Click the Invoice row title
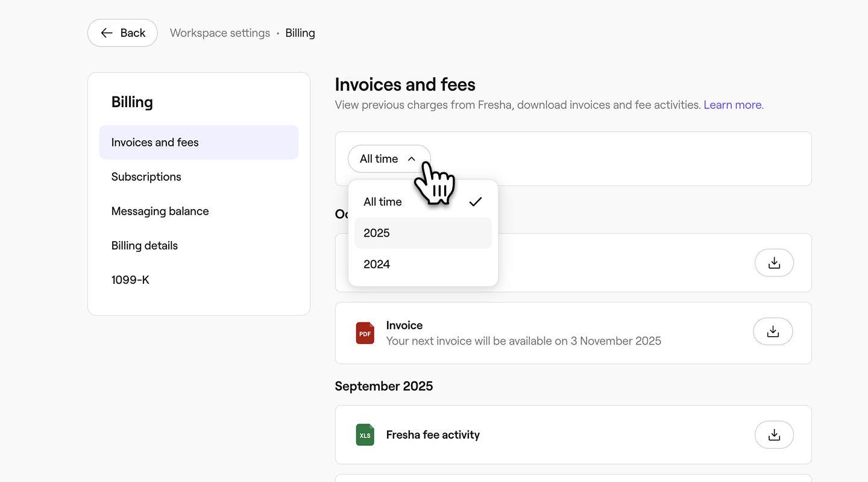The height and width of the screenshot is (482, 868). [x=404, y=325]
